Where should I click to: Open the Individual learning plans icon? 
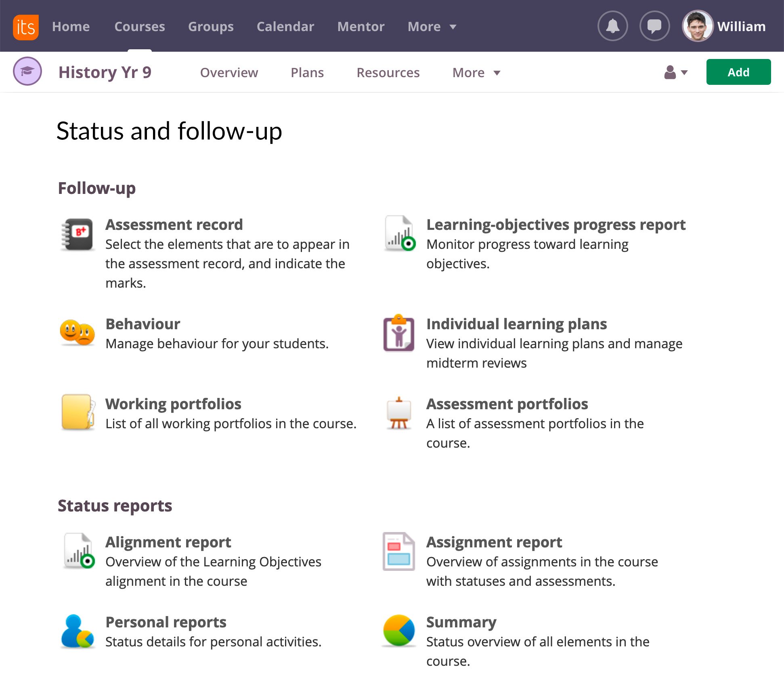pyautogui.click(x=398, y=334)
